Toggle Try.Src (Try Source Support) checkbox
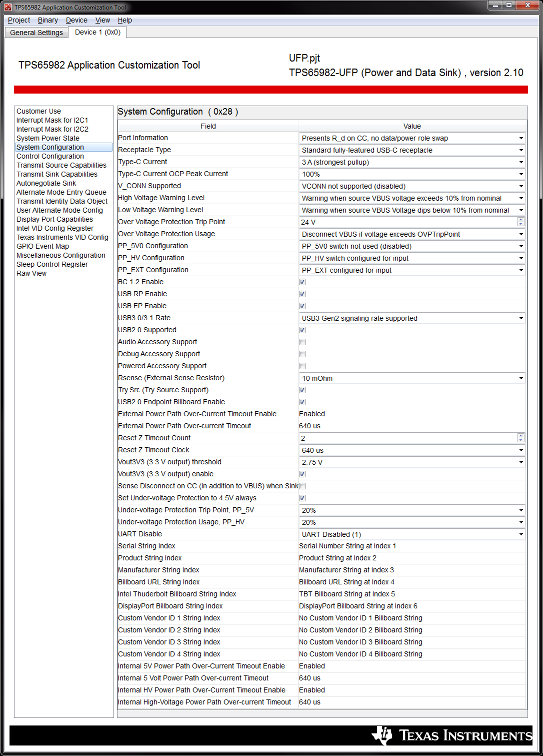This screenshot has width=543, height=756. 302,390
